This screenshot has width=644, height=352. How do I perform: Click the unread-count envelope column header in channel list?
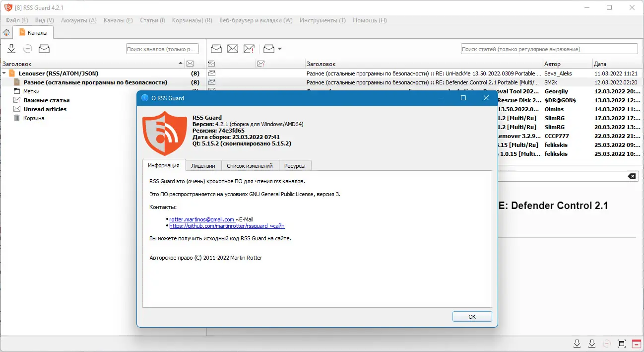pyautogui.click(x=190, y=64)
